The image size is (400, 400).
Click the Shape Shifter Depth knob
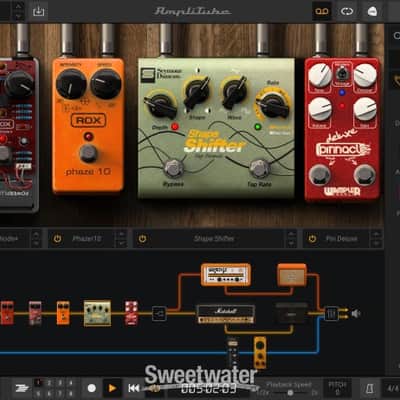161,104
